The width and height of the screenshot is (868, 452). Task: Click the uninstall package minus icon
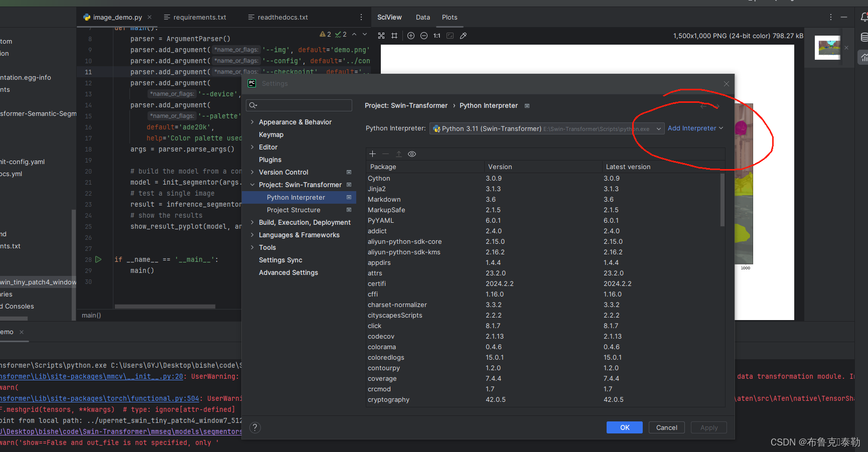[x=385, y=154]
